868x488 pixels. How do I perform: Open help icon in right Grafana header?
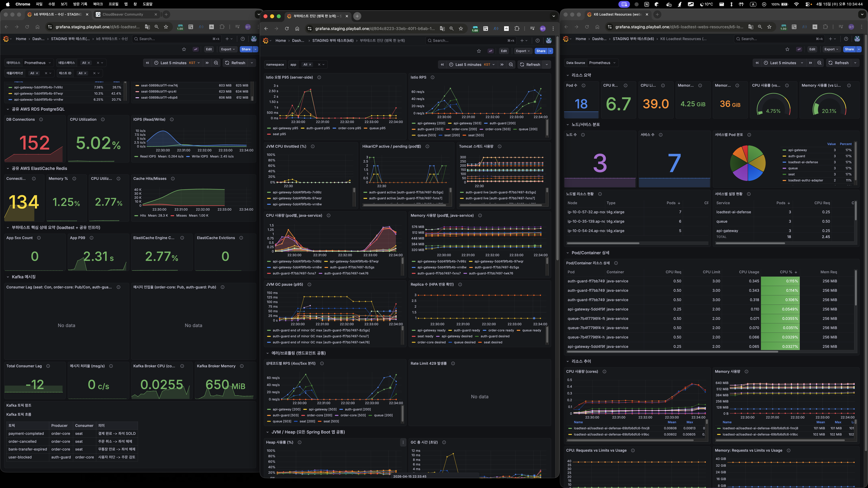(846, 39)
